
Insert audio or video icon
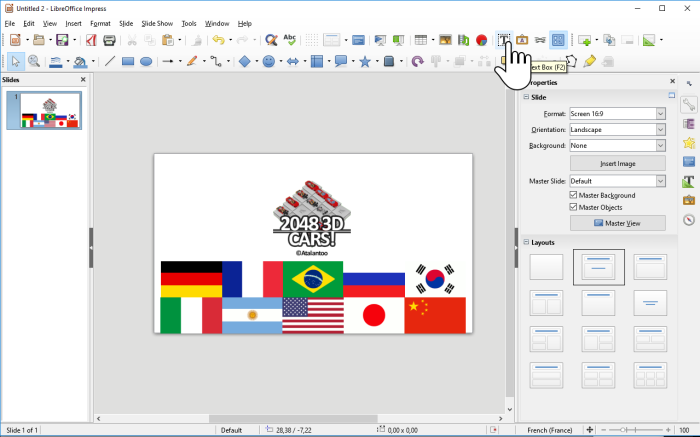point(463,40)
